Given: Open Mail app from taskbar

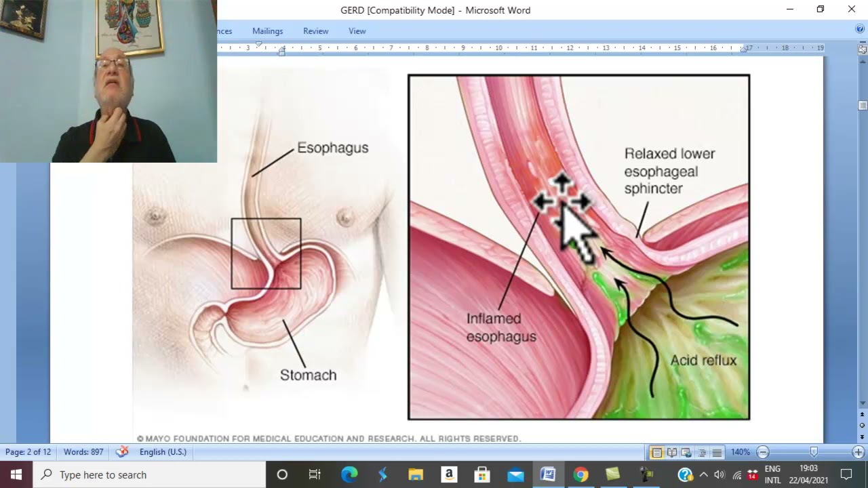Looking at the screenshot, I should pos(515,474).
